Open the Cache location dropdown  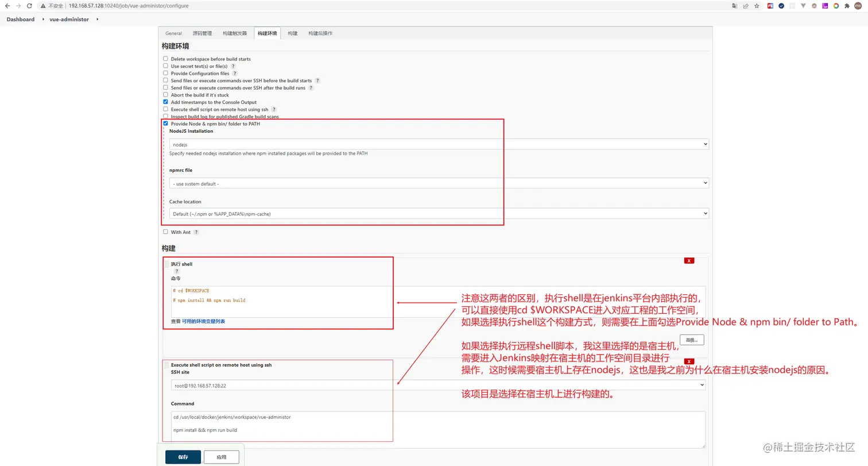(x=439, y=214)
